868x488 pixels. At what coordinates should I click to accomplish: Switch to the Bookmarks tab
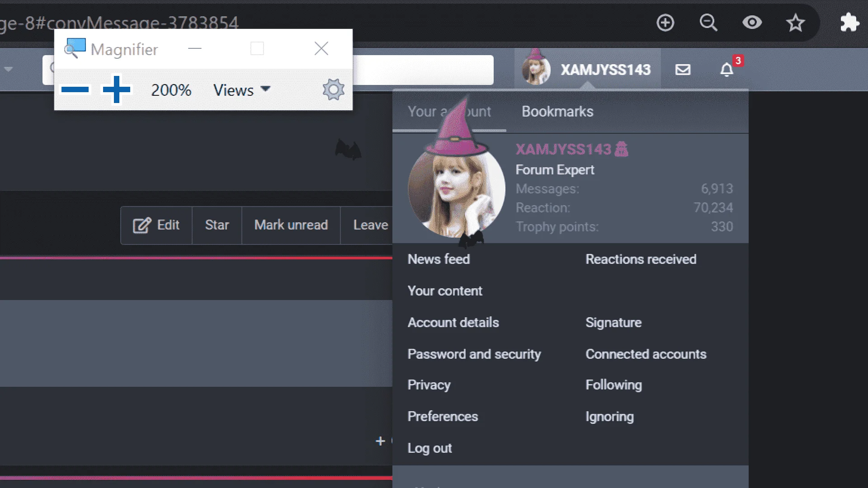(557, 112)
